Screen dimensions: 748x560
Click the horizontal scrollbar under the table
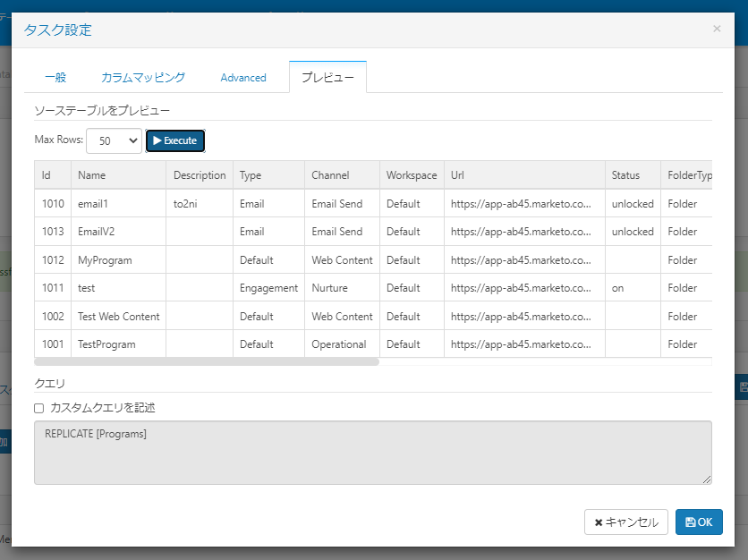[207, 362]
